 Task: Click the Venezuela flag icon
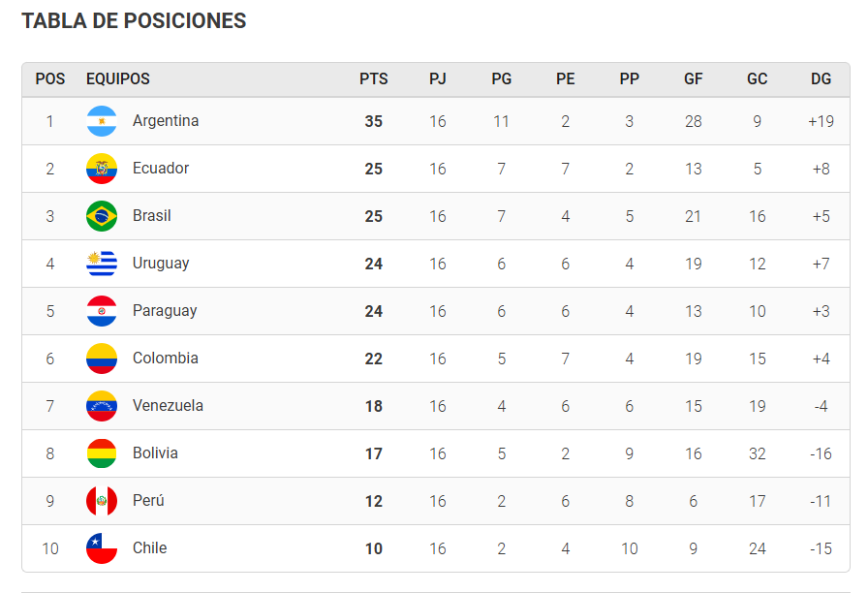point(102,406)
